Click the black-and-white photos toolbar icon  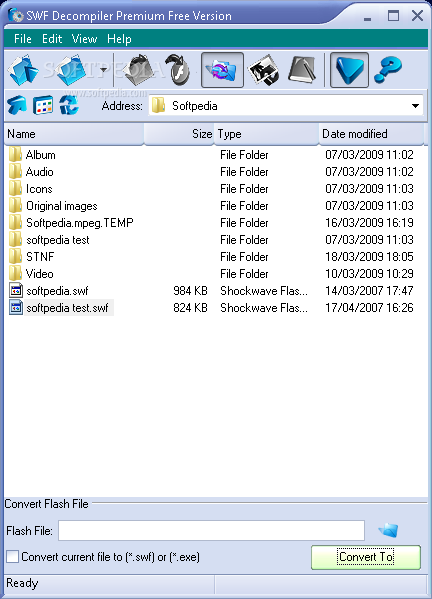[263, 70]
